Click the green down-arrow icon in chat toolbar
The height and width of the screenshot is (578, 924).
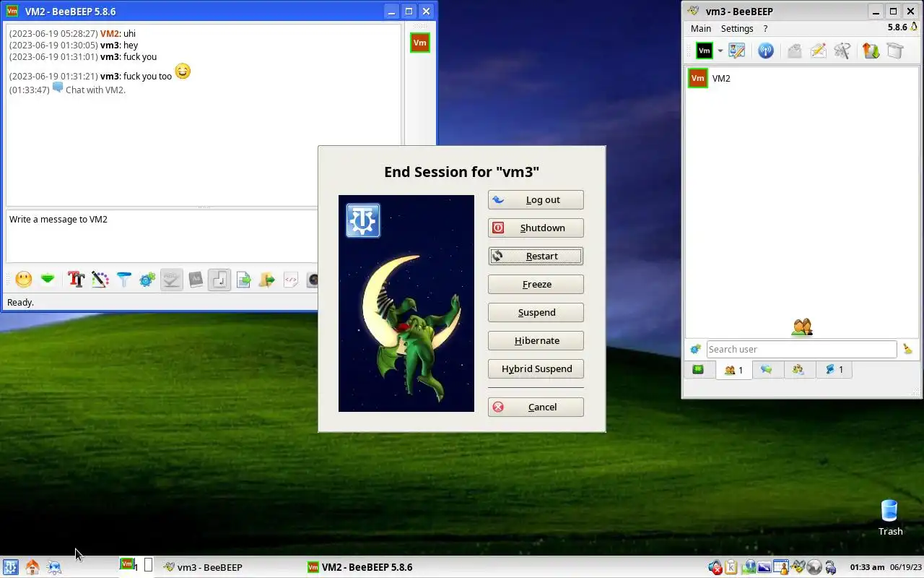[48, 280]
